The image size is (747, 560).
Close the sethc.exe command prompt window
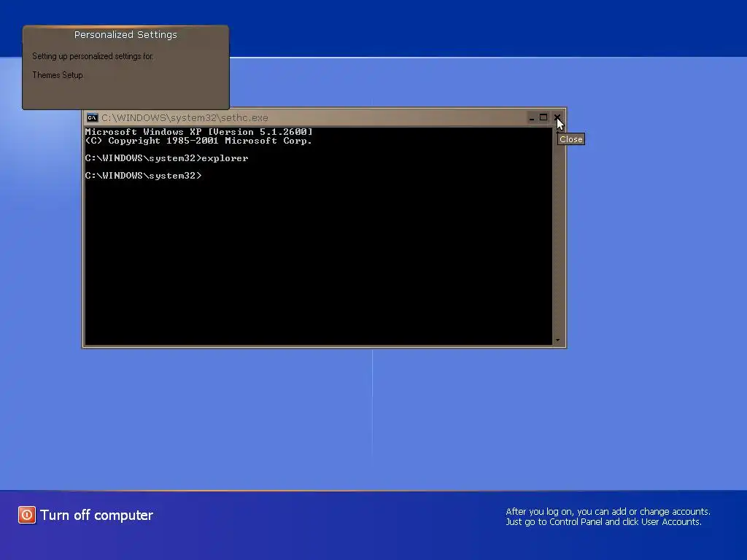pyautogui.click(x=557, y=117)
